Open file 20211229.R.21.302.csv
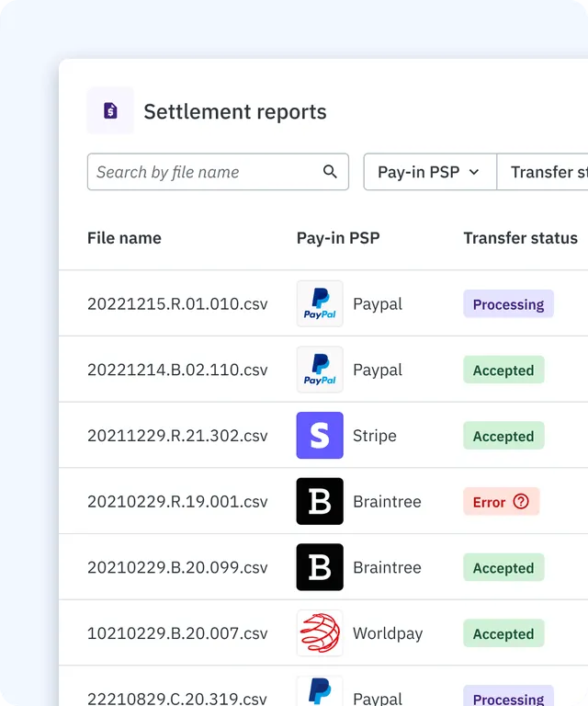 [177, 436]
